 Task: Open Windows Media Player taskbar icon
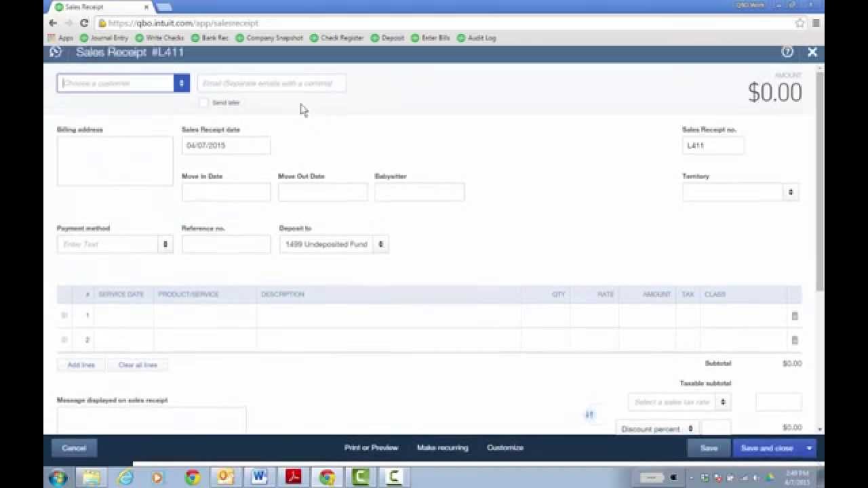coord(158,477)
